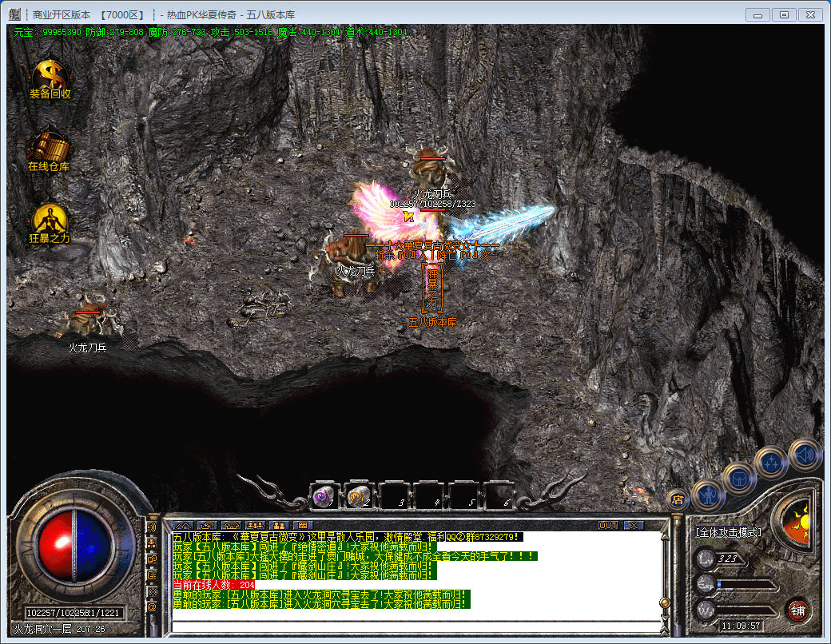Select empty belt slot 3
Screen dimensions: 831x644
pos(393,497)
